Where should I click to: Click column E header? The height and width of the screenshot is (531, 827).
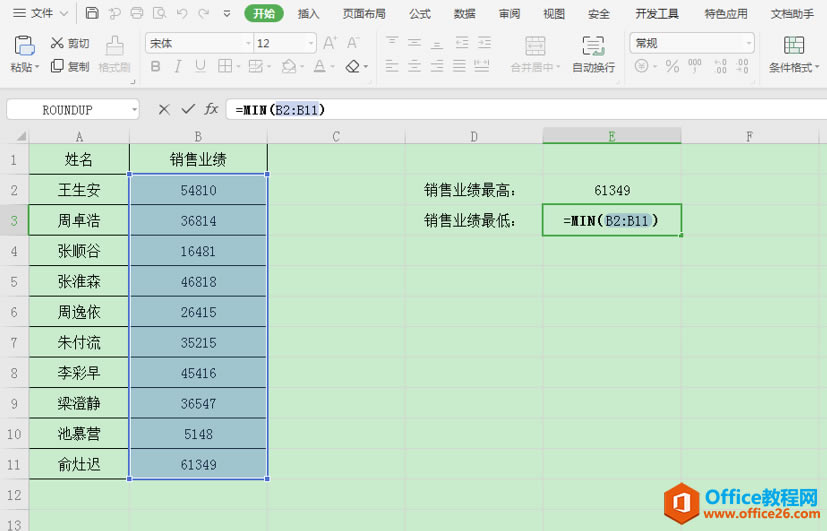(x=612, y=136)
